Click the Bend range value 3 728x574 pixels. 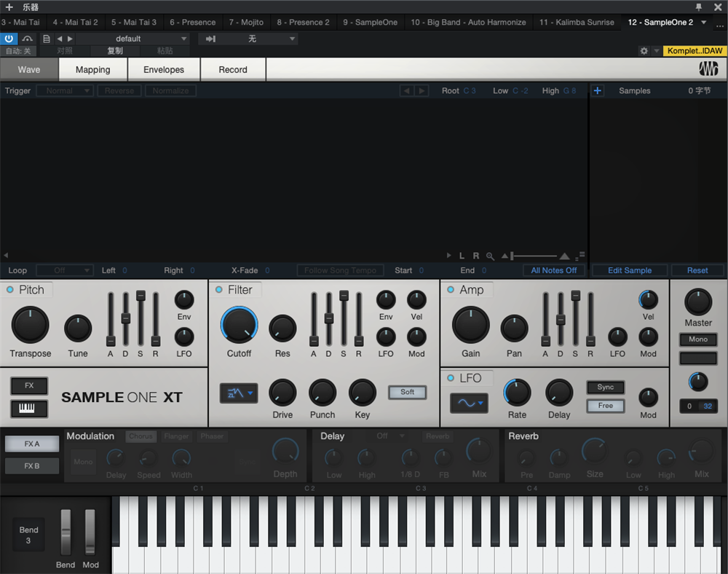click(28, 540)
